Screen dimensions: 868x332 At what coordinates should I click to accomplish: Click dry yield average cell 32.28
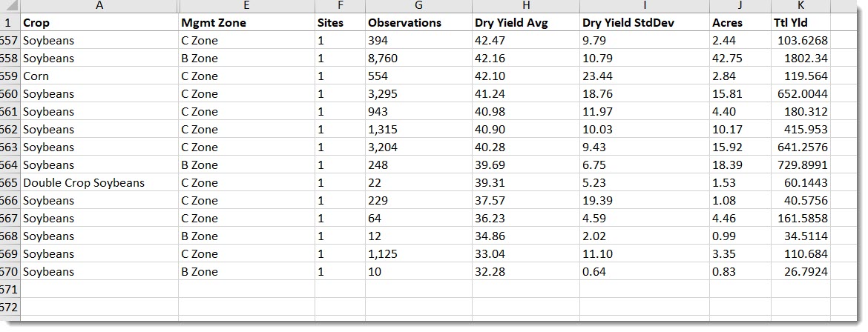tap(489, 272)
